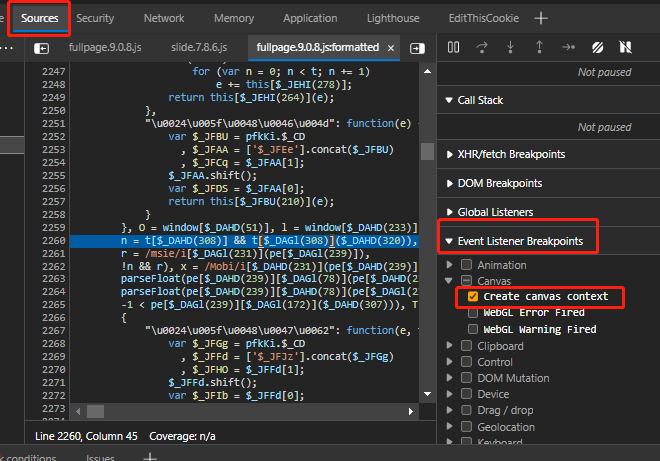Toggle pause on exceptions icon
Viewport: 660px width, 461px height.
[625, 47]
